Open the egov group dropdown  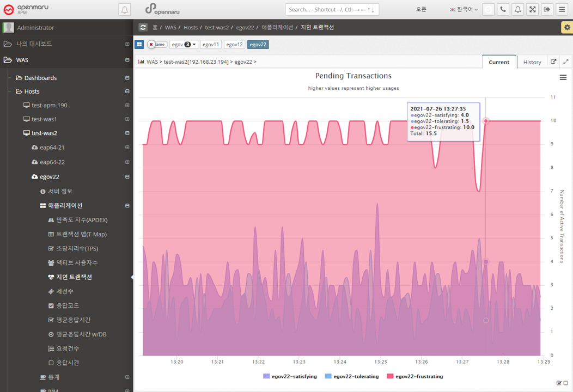(184, 45)
